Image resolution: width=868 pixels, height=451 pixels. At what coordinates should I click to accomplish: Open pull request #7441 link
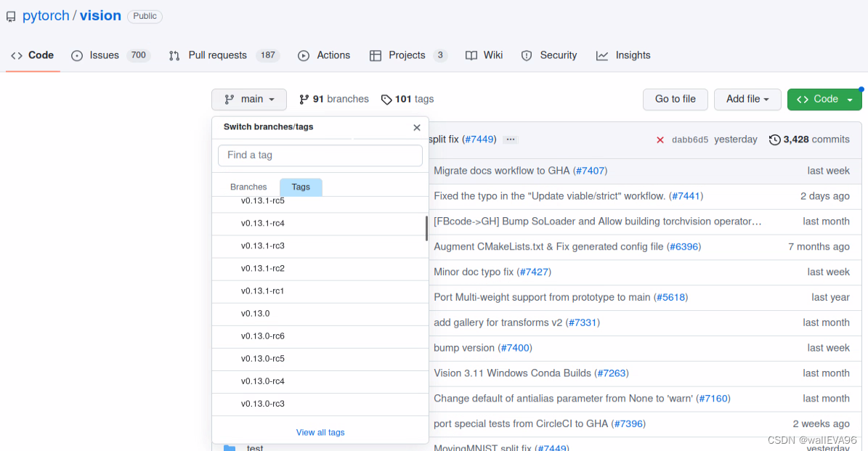686,196
